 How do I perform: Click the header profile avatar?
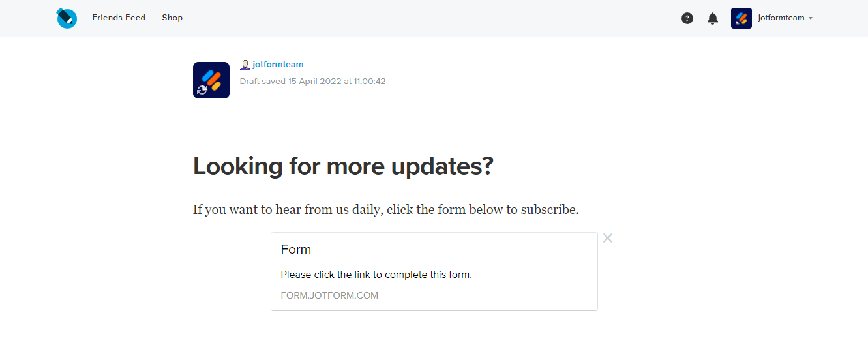tap(741, 18)
